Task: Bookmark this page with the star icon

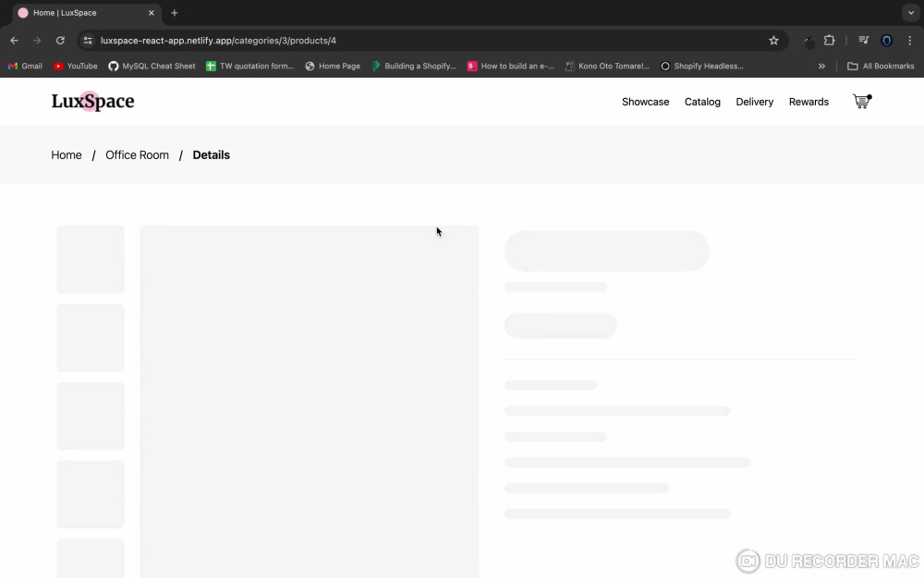Action: [x=773, y=41]
